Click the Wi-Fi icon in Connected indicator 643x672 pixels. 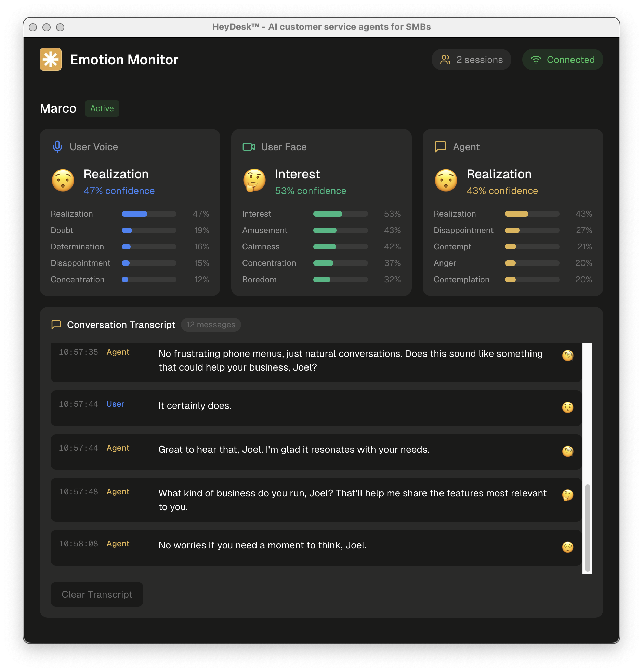coord(536,59)
